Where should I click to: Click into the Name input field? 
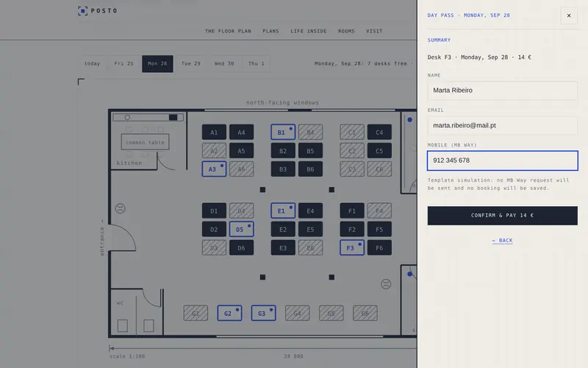pos(502,91)
